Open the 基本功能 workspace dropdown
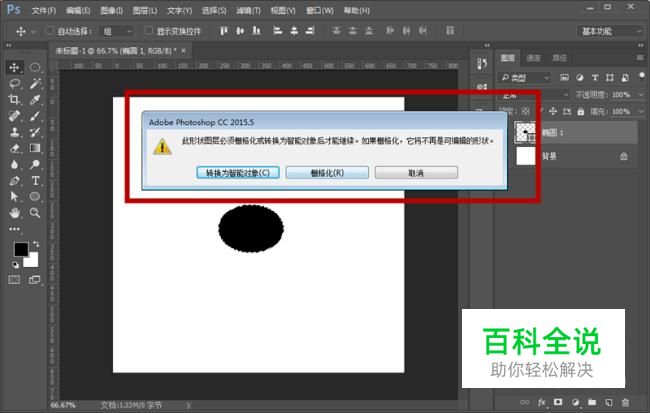 [609, 31]
